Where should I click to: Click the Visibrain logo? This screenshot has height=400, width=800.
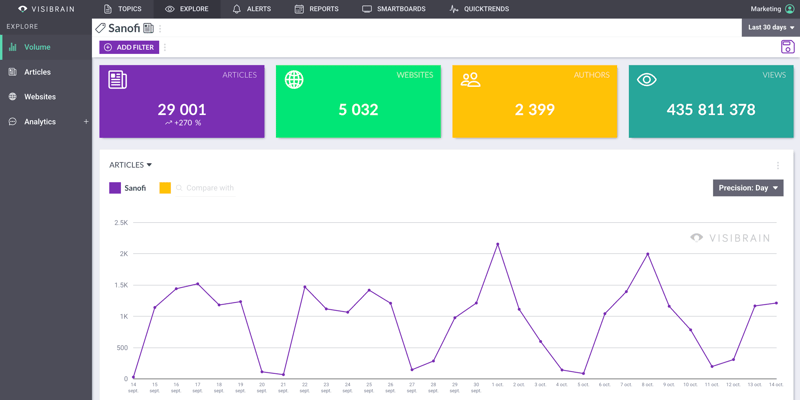click(46, 9)
